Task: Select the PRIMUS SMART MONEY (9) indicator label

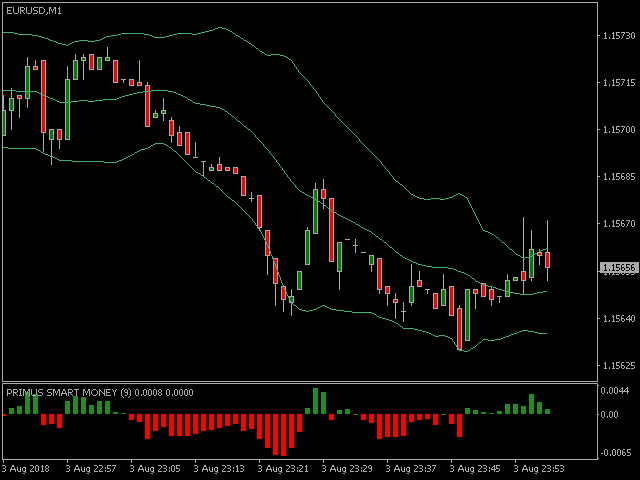Action: (x=69, y=393)
